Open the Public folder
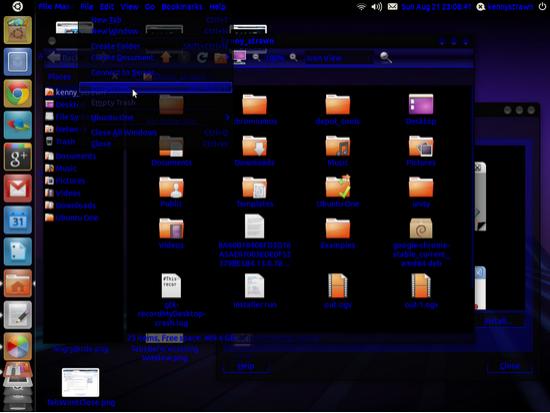Viewport: 550px width, 413px height. pyautogui.click(x=171, y=192)
